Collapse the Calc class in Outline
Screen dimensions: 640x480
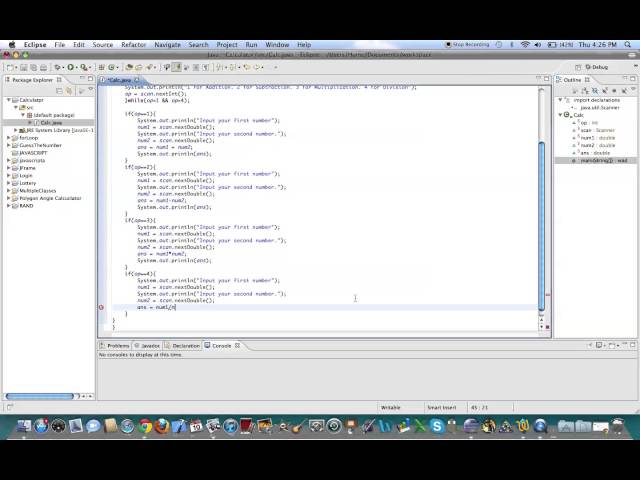click(x=560, y=115)
